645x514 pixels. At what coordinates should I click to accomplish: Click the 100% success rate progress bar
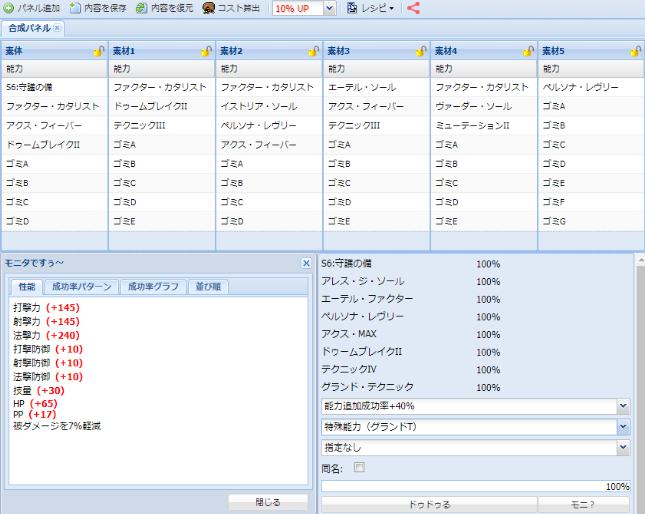pyautogui.click(x=475, y=486)
